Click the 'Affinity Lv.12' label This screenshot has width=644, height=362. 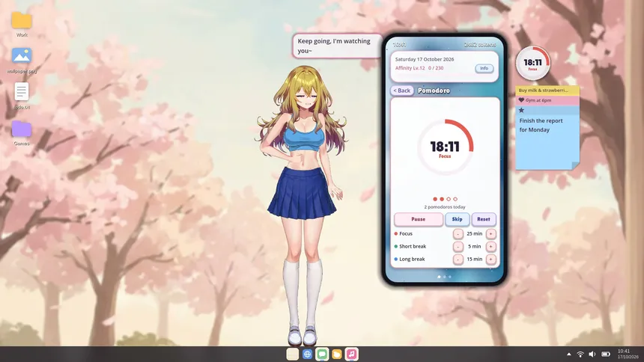410,68
